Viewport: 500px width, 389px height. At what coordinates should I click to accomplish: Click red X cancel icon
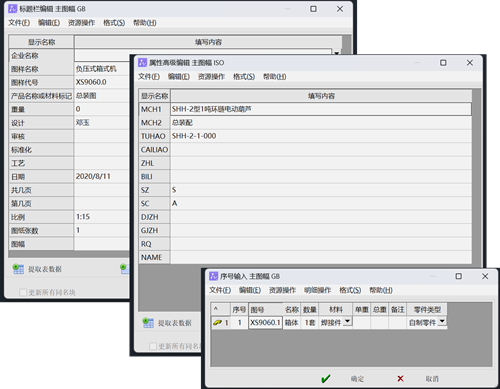400,379
